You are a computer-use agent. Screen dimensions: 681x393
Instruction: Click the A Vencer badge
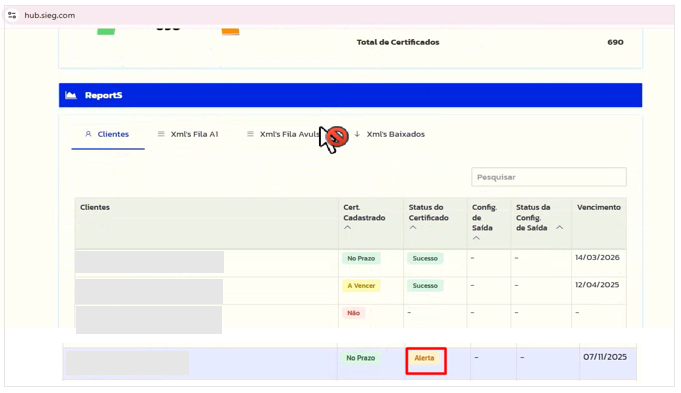361,286
